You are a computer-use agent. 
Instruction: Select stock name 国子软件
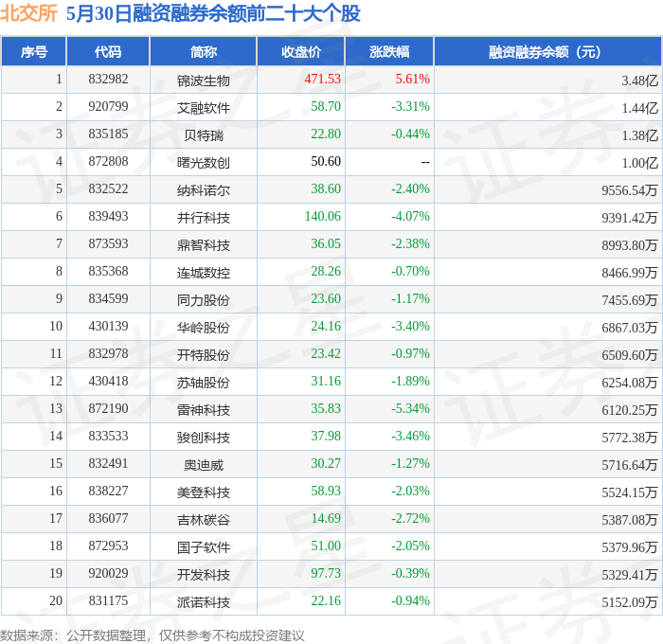coord(204,547)
